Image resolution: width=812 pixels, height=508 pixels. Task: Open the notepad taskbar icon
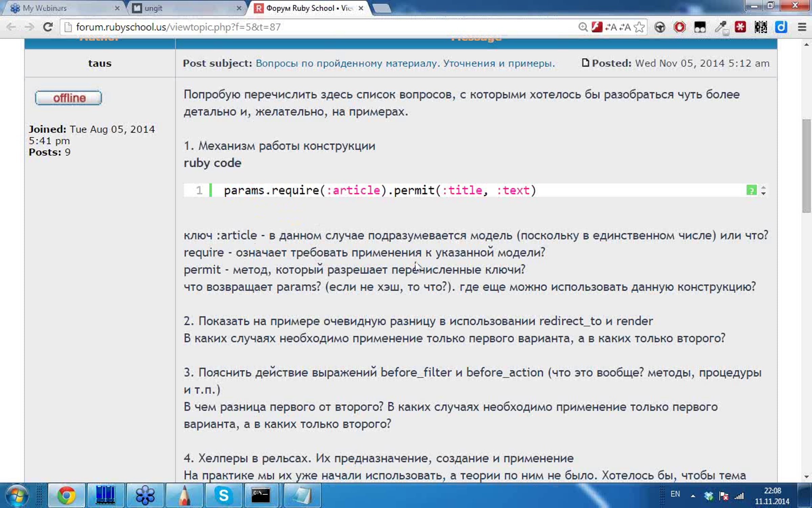(301, 496)
